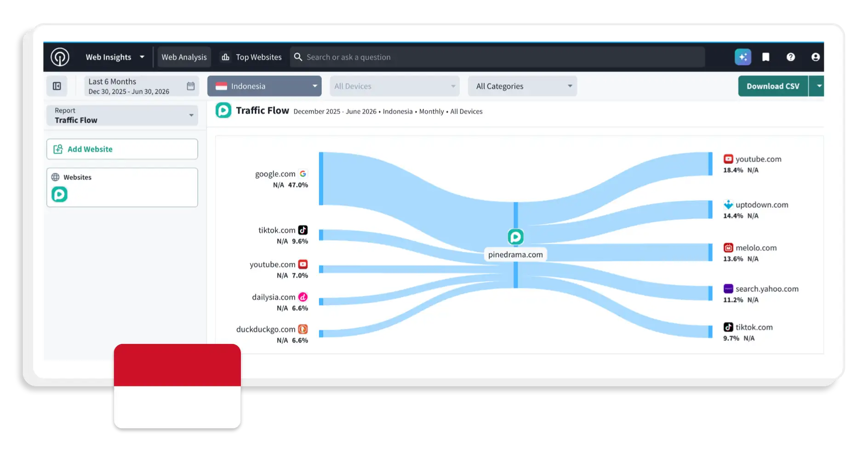868x458 pixels.
Task: Click the pinedrama.com center label
Action: (x=515, y=255)
